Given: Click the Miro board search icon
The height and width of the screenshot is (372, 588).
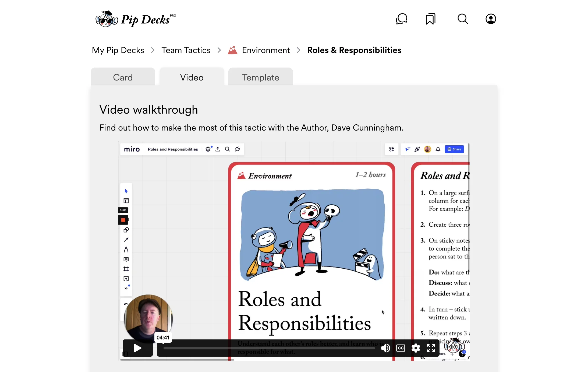Looking at the screenshot, I should pos(227,149).
